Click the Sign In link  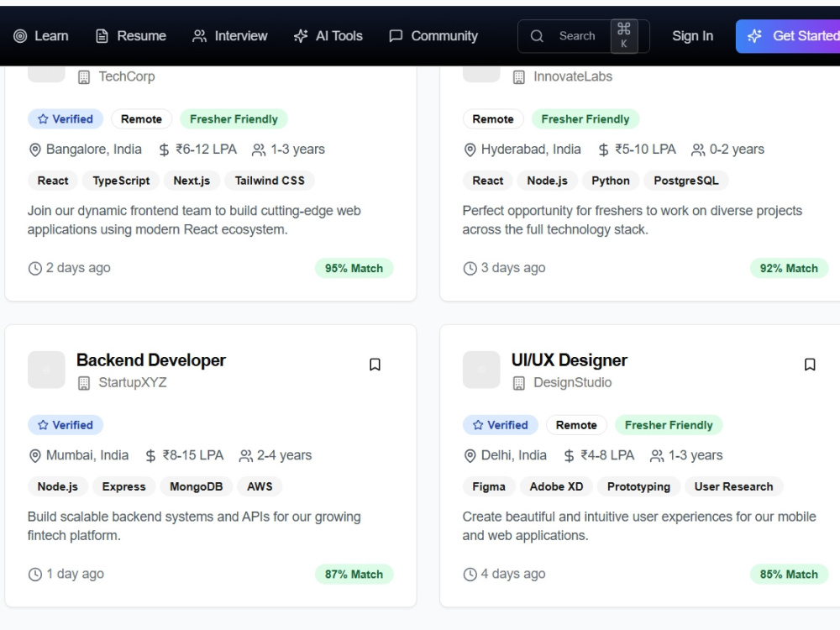pyautogui.click(x=693, y=36)
